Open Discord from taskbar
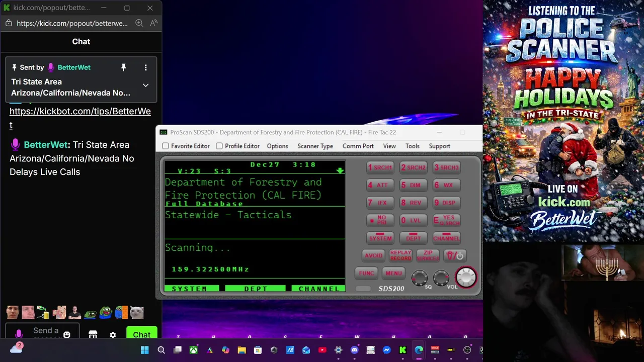This screenshot has height=362, width=644. [354, 350]
